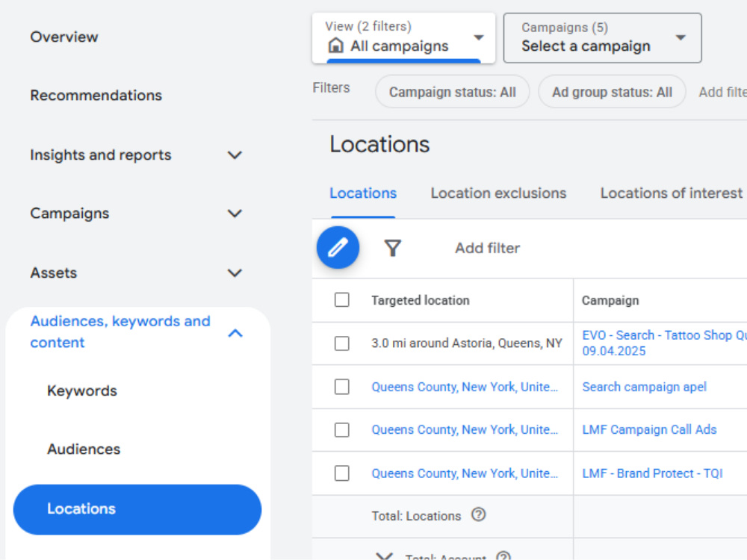This screenshot has width=747, height=560.
Task: Click help icon beside Total: Account
Action: coord(503,556)
